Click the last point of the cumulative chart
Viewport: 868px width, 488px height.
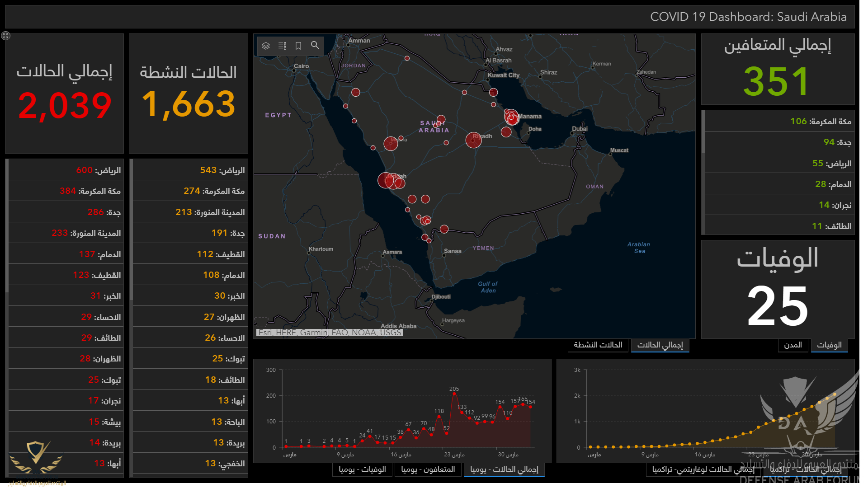click(835, 394)
